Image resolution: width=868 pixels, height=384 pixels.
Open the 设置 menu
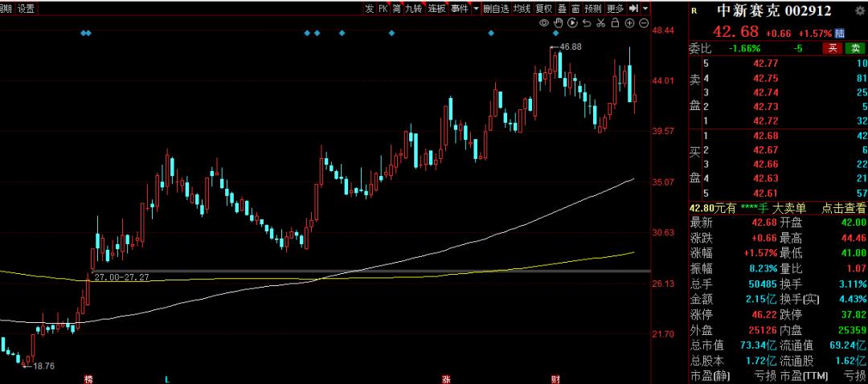(27, 8)
